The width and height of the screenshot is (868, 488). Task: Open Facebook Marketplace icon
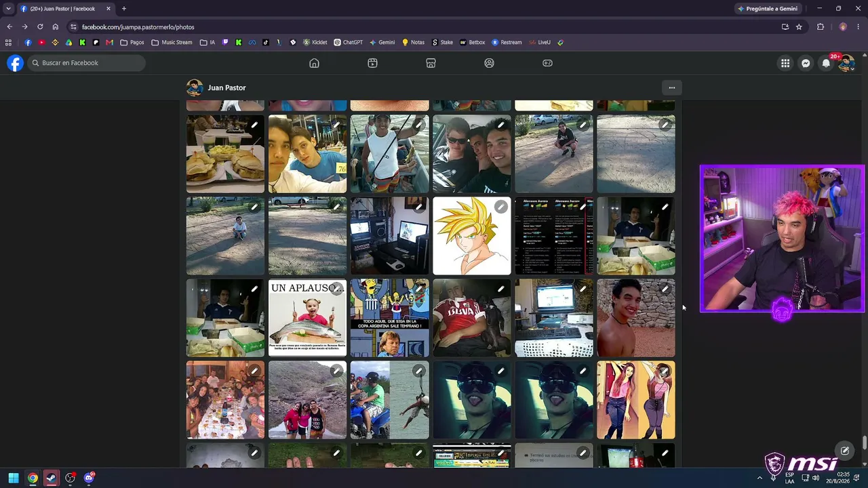(431, 63)
